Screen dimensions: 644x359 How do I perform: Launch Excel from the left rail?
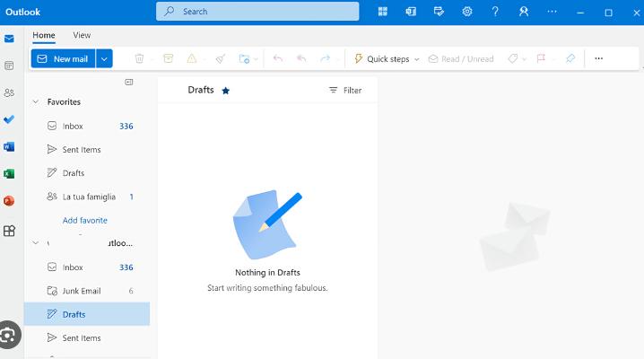tap(9, 174)
